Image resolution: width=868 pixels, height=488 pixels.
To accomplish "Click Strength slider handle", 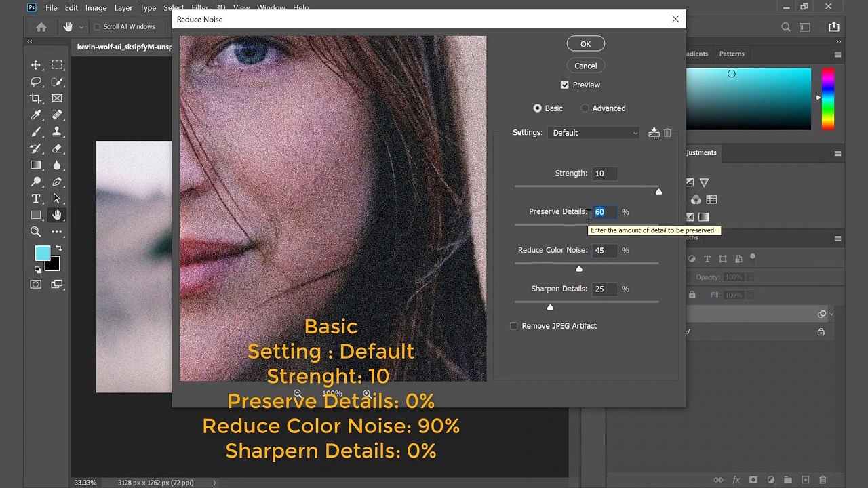I will click(658, 192).
